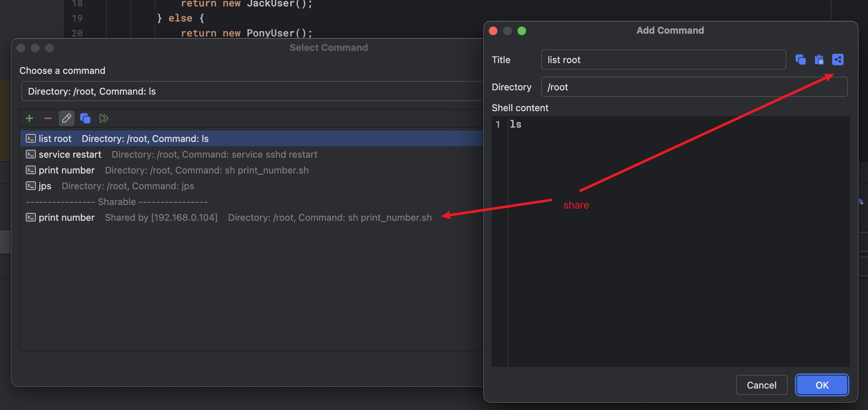Click the duplicate icon in Select Command toolbar
Screen dimensions: 868x410
85,118
